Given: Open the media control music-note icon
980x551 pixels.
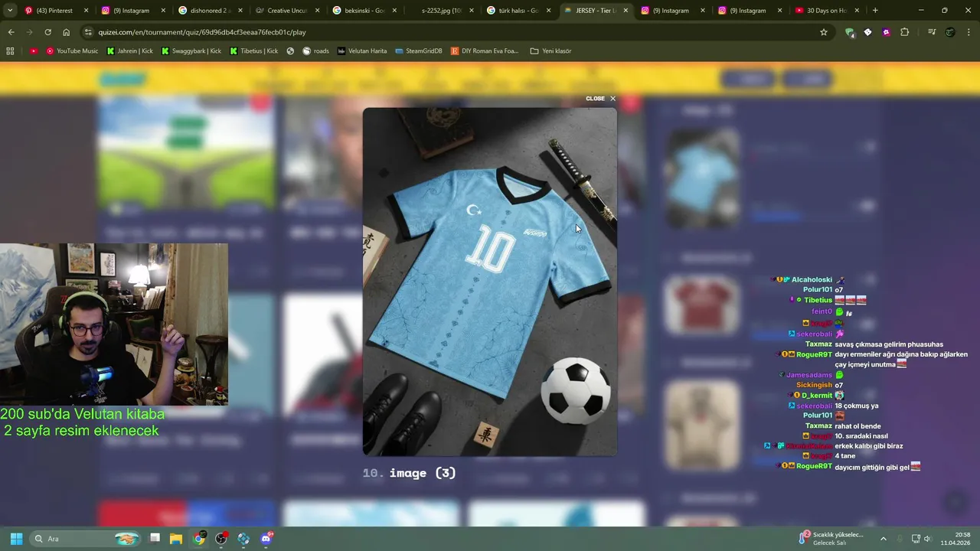Looking at the screenshot, I should click(932, 32).
